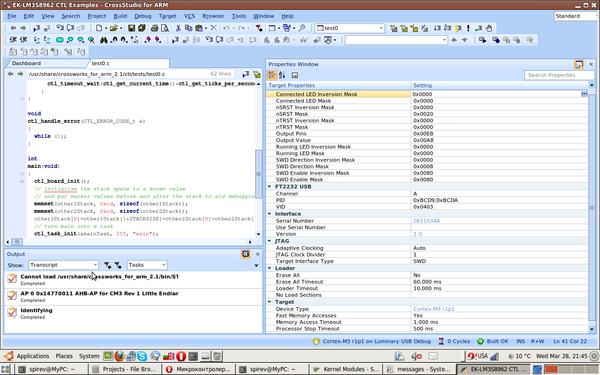Click the binoculars Find icon
This screenshot has height=375, width=600.
104,40
